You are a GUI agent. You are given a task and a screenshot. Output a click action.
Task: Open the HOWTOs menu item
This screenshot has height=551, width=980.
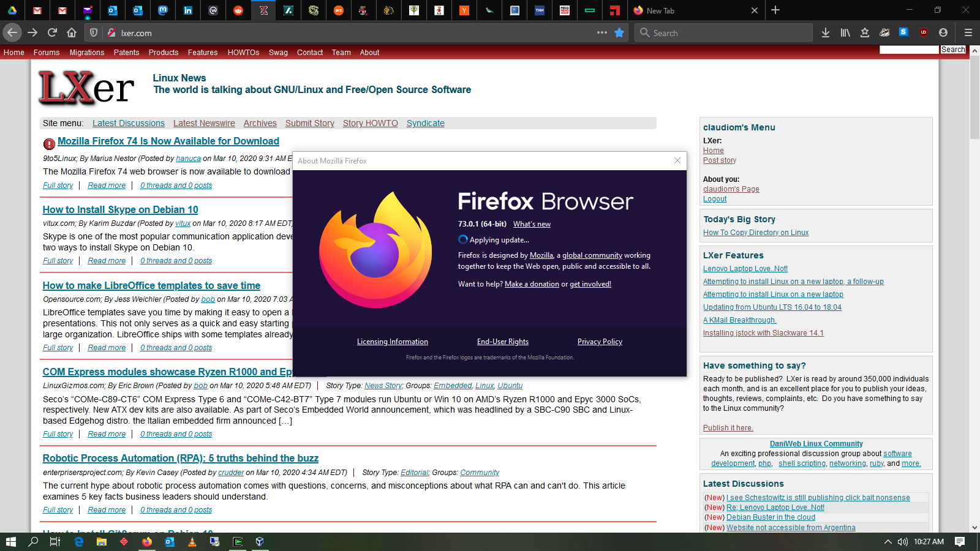pos(243,53)
